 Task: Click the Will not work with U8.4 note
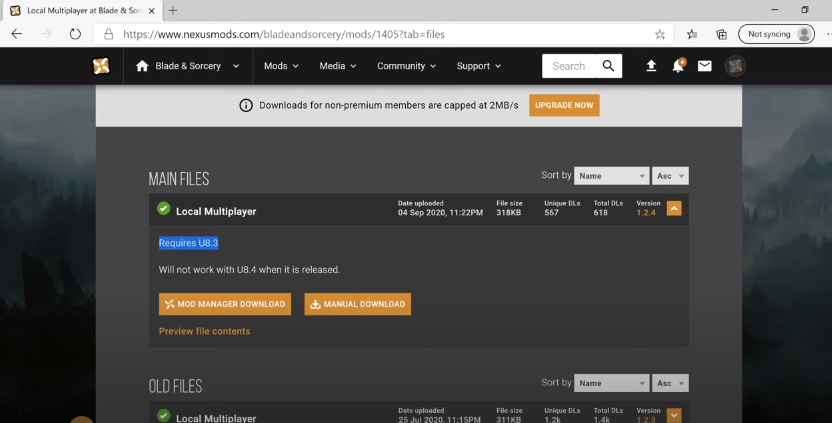coord(249,270)
